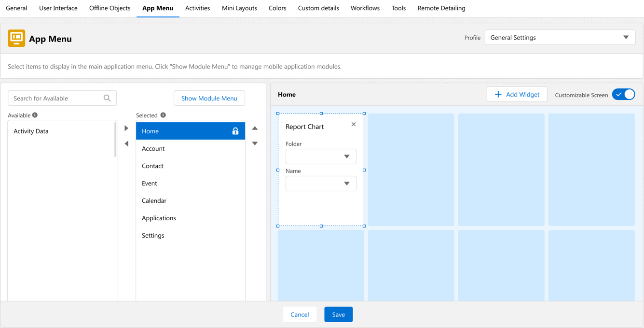The image size is (644, 328).
Task: Click the info icon next to Available
Action: [x=35, y=115]
